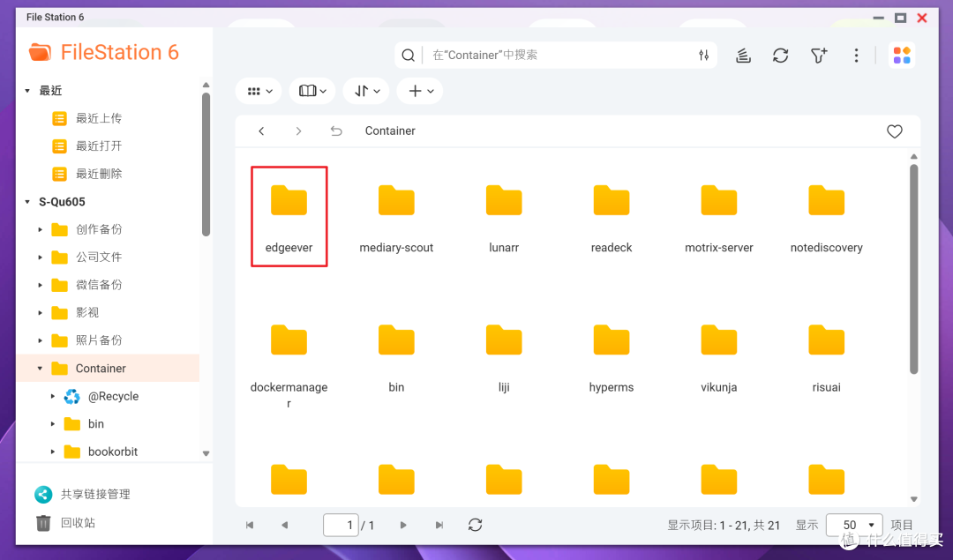Open the sort order dropdown
The height and width of the screenshot is (560, 953).
click(x=366, y=91)
